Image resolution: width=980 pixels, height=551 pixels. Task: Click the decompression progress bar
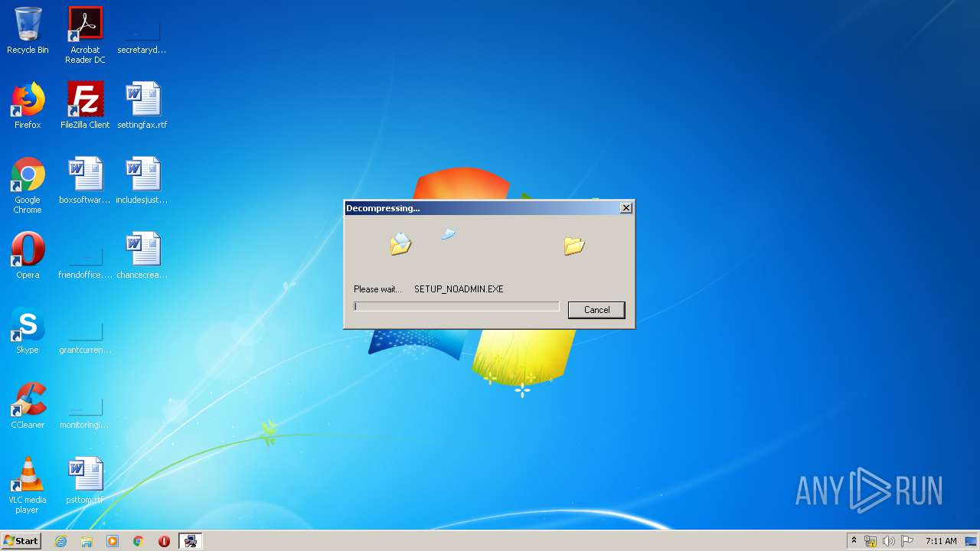tap(456, 307)
